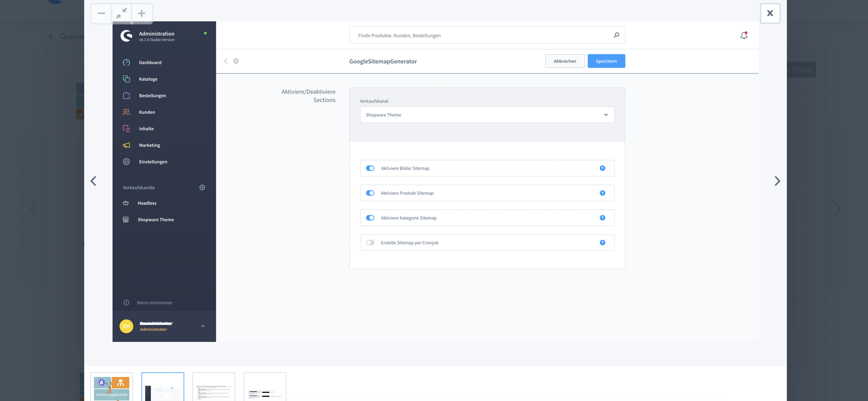Open the Verkaufskanal dropdown
The height and width of the screenshot is (401, 868).
pos(487,115)
